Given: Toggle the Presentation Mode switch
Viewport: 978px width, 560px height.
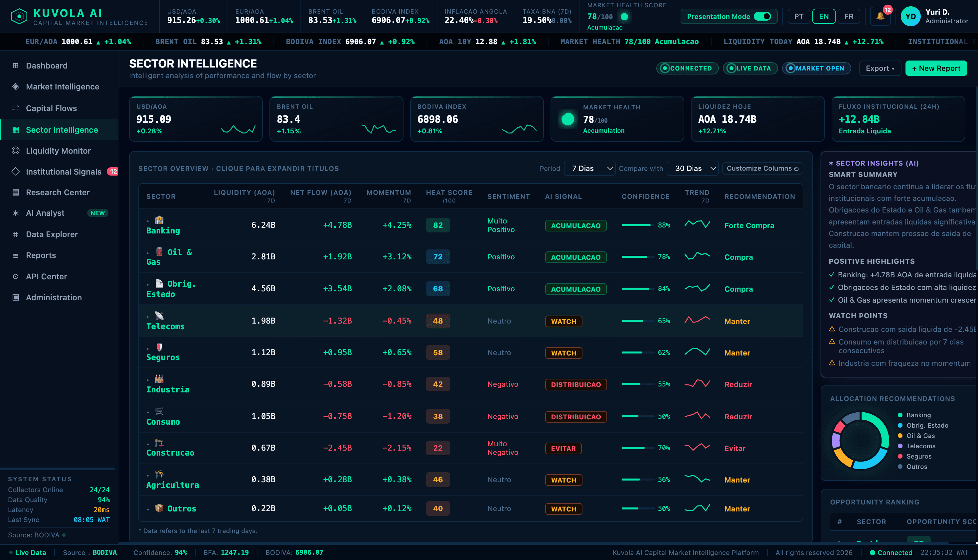Looking at the screenshot, I should [x=762, y=17].
